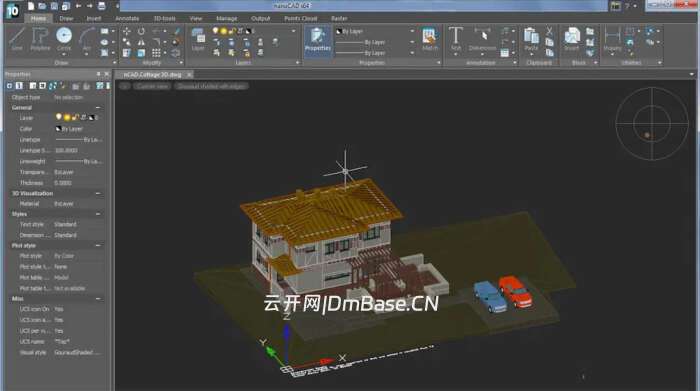
Task: Click the Linetype scale value field
Action: [79, 150]
